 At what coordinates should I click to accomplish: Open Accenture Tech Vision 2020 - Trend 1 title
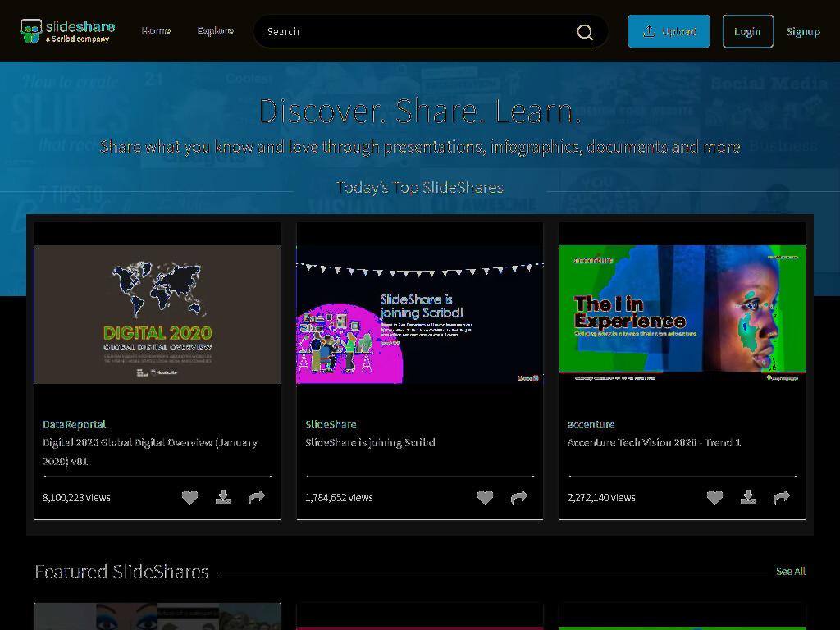pyautogui.click(x=654, y=442)
